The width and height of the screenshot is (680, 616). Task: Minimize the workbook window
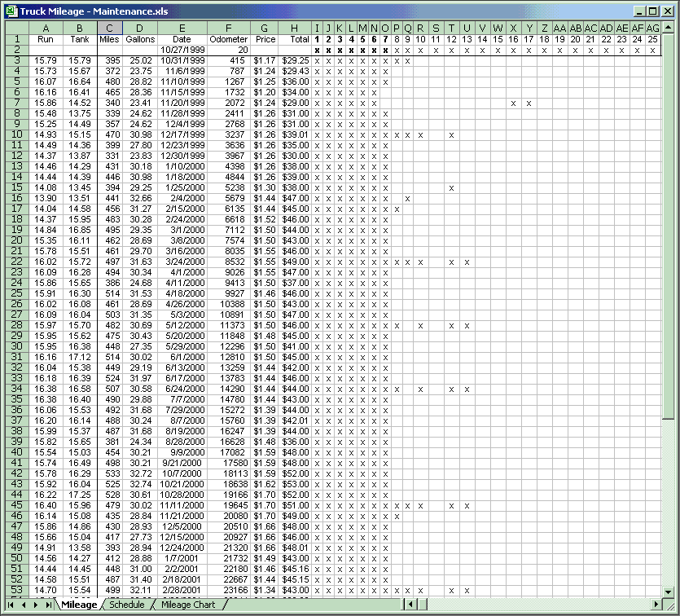pyautogui.click(x=639, y=11)
